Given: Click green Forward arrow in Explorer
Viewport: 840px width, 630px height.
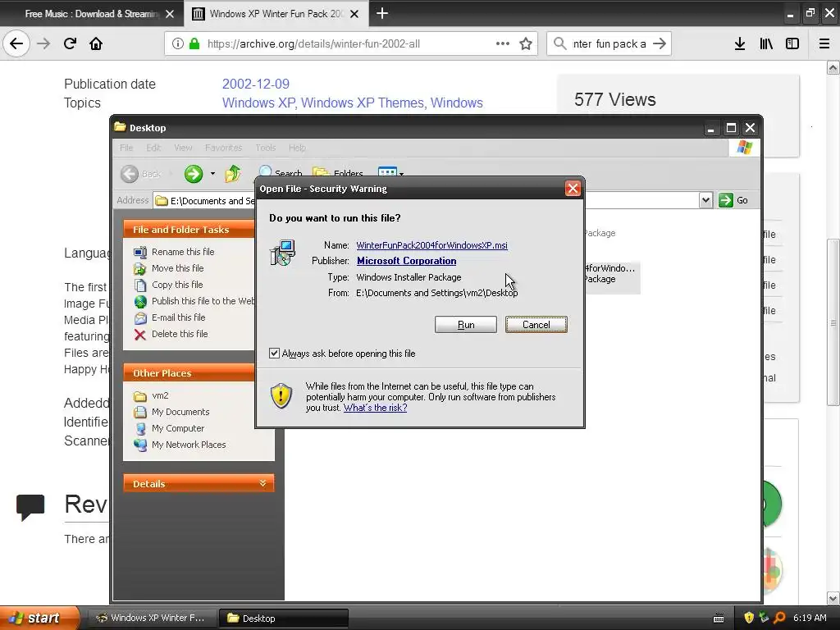Looking at the screenshot, I should tap(194, 174).
